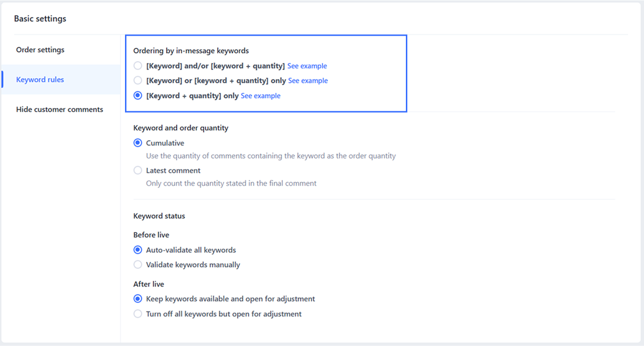
Task: Select the "[Keyword + quantity] only" radio button
Action: point(138,96)
